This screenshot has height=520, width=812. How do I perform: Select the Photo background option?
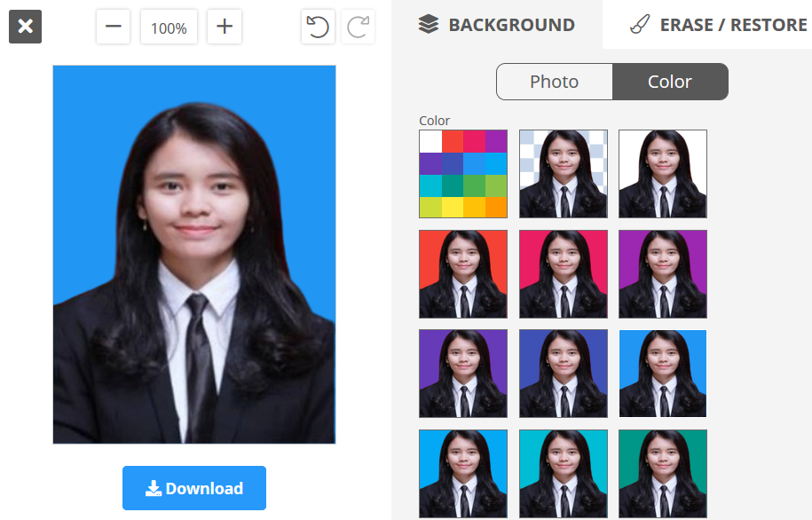point(554,82)
